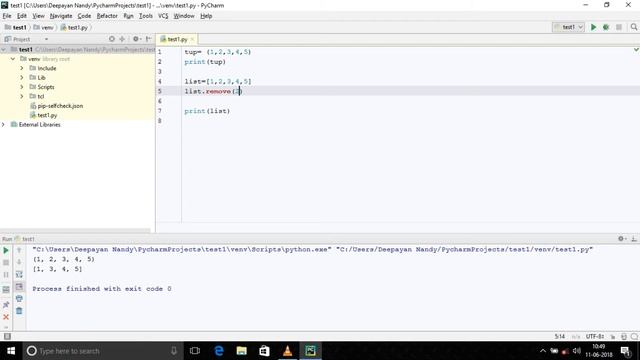Image resolution: width=640 pixels, height=360 pixels.
Task: Open the run configuration test1 dropdown
Action: (569, 27)
